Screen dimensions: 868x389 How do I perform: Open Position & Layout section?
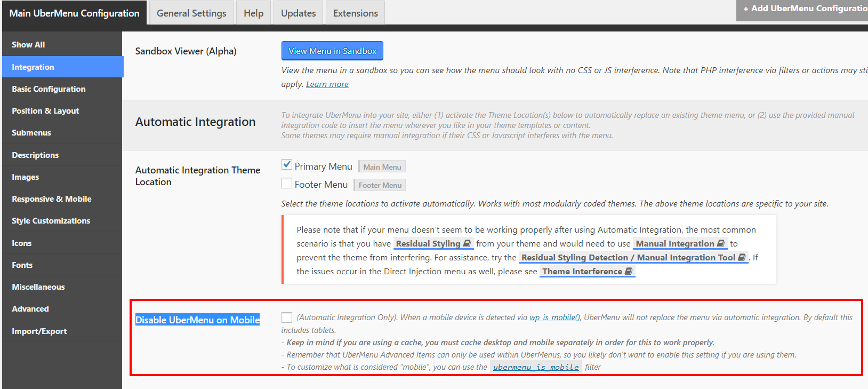[x=62, y=111]
